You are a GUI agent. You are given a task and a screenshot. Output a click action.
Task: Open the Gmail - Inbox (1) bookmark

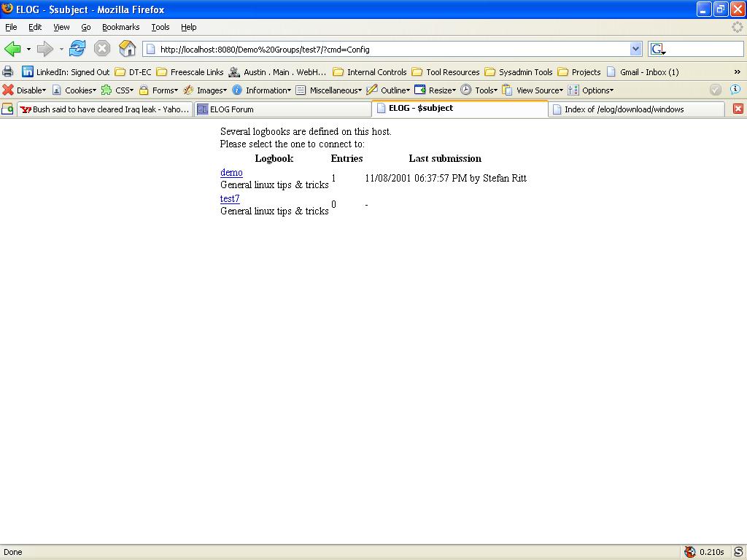642,72
